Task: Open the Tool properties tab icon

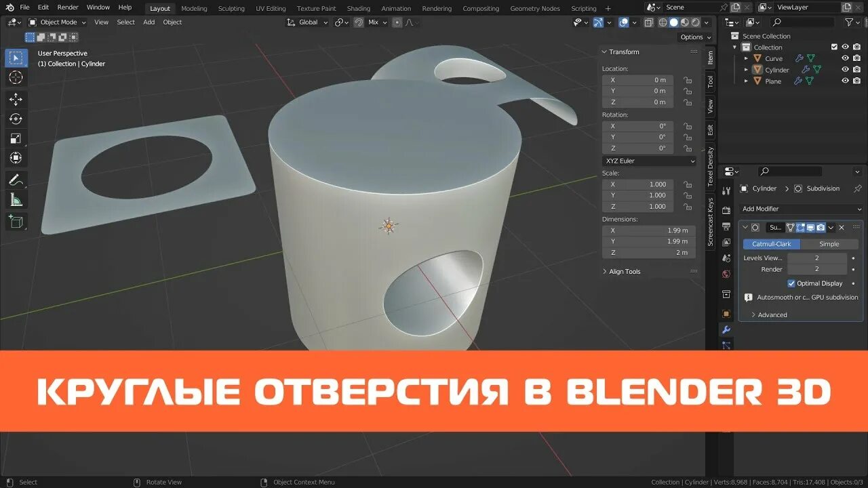Action: pos(726,190)
